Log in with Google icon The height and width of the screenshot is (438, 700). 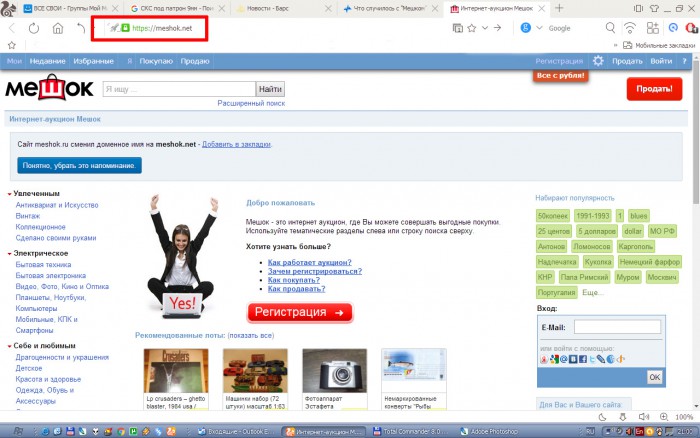tap(554, 359)
